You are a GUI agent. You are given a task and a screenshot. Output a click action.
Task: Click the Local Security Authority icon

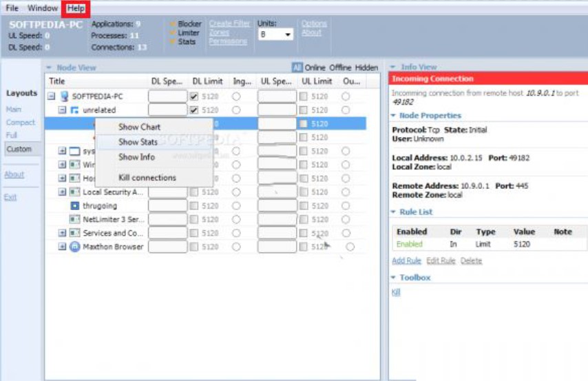[x=75, y=192]
